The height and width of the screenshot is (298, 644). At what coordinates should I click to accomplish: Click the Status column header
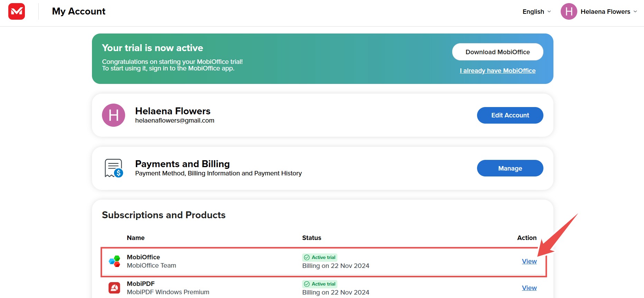coord(311,238)
